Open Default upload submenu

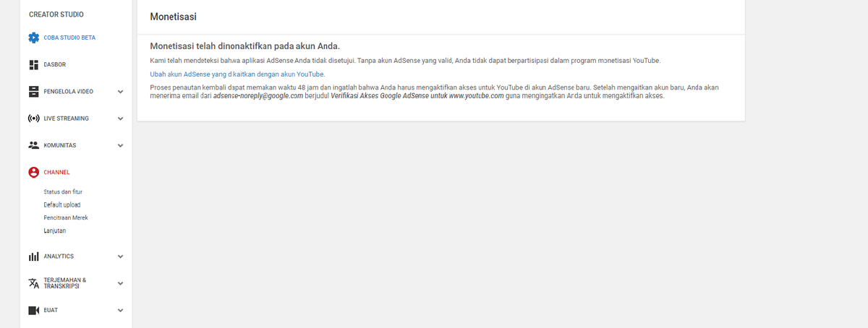click(62, 205)
